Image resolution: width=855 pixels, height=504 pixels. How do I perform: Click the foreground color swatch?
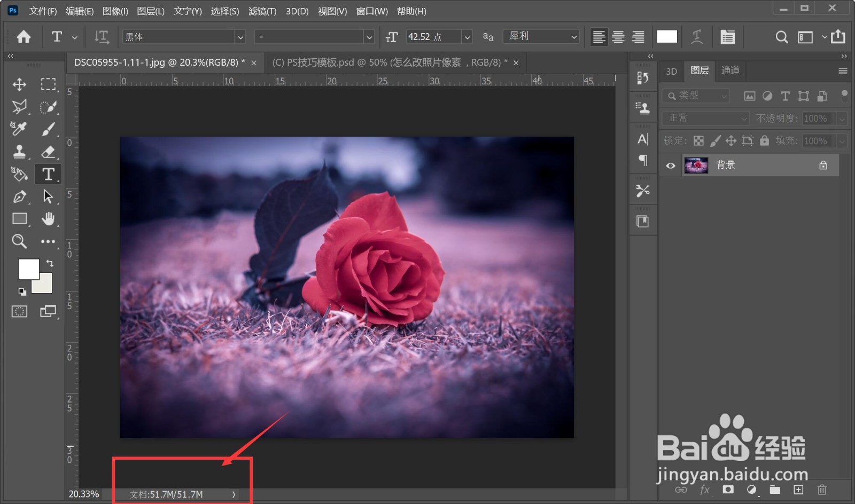click(28, 269)
